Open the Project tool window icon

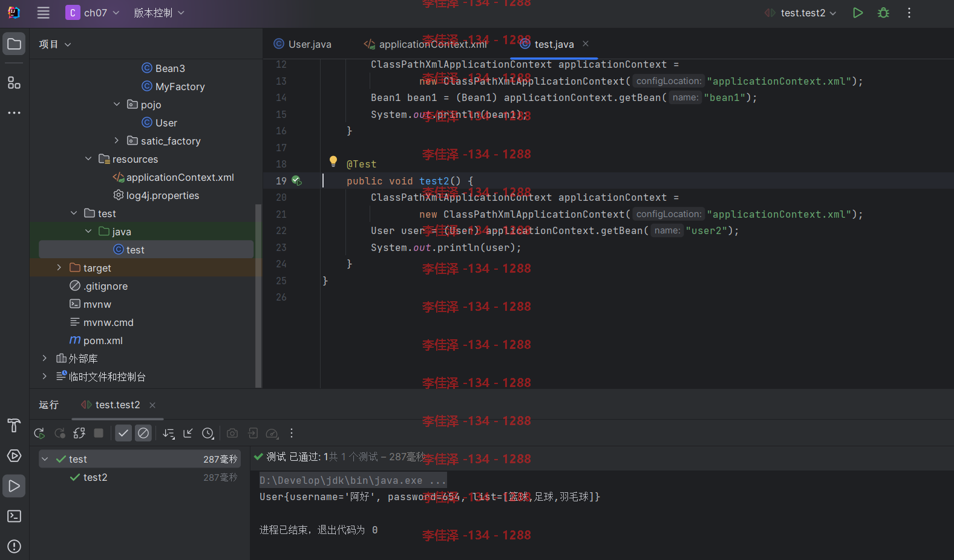pyautogui.click(x=15, y=44)
